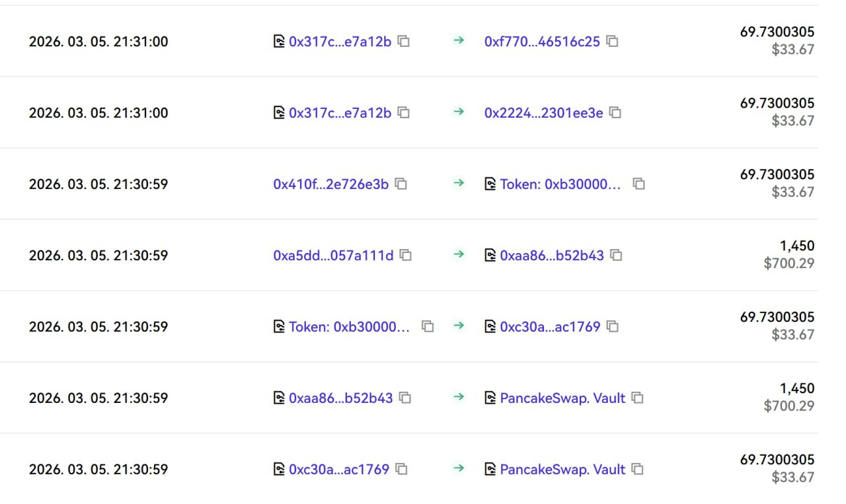Screen dimensions: 846x504
Task: Open address 0xf770...46516c25
Action: pyautogui.click(x=542, y=42)
